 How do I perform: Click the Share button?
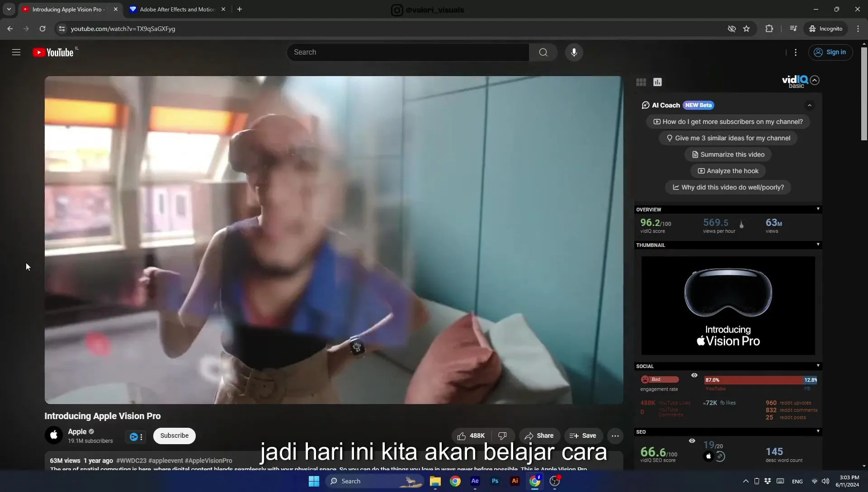pyautogui.click(x=539, y=436)
